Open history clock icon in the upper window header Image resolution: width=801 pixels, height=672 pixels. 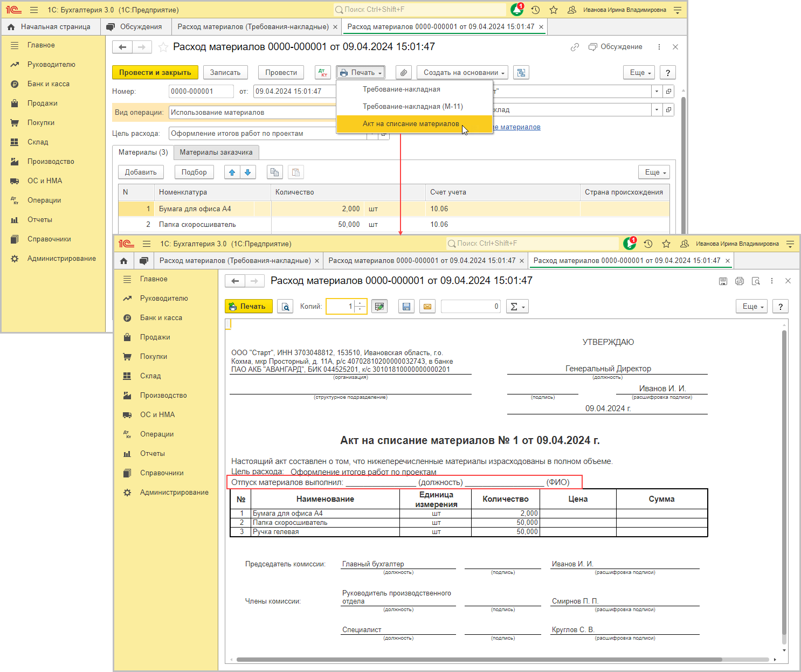click(535, 10)
